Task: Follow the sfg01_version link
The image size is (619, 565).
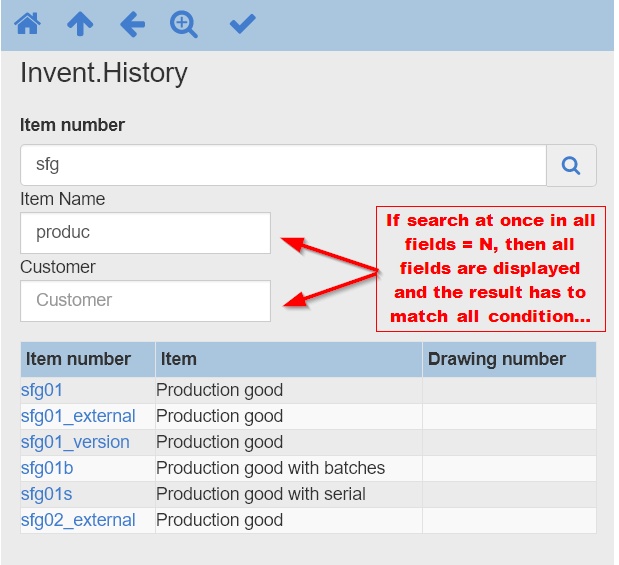Action: click(75, 442)
